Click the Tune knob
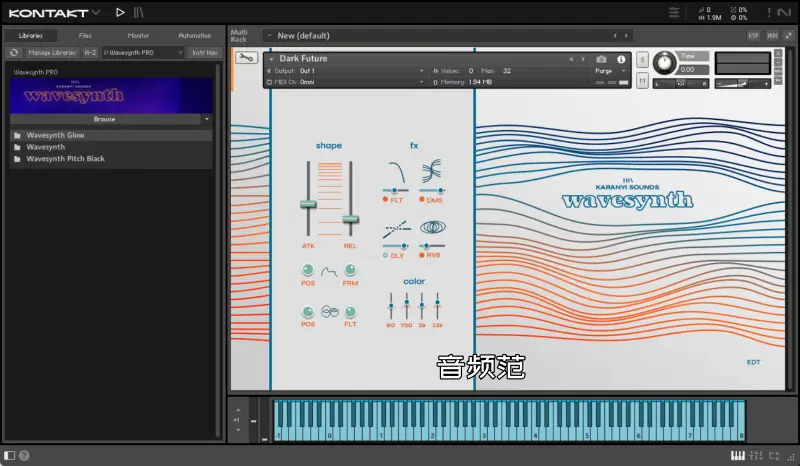This screenshot has width=800, height=466. tap(664, 63)
